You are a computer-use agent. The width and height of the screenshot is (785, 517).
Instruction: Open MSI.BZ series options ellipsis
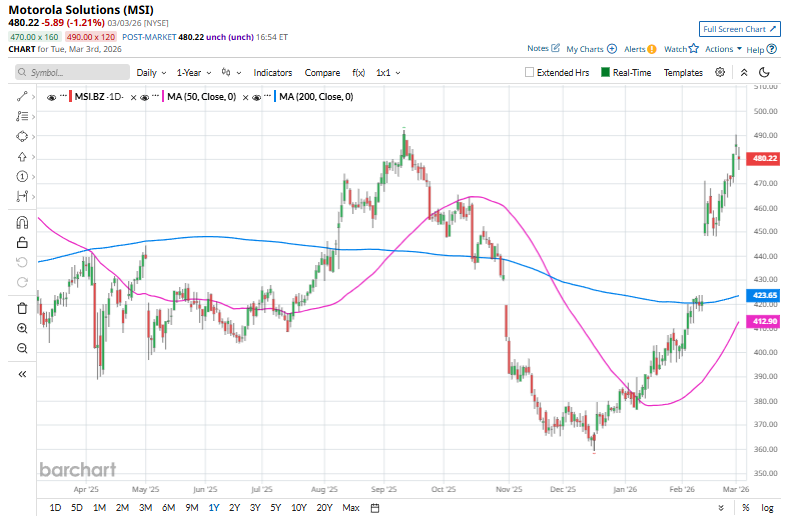(x=63, y=95)
